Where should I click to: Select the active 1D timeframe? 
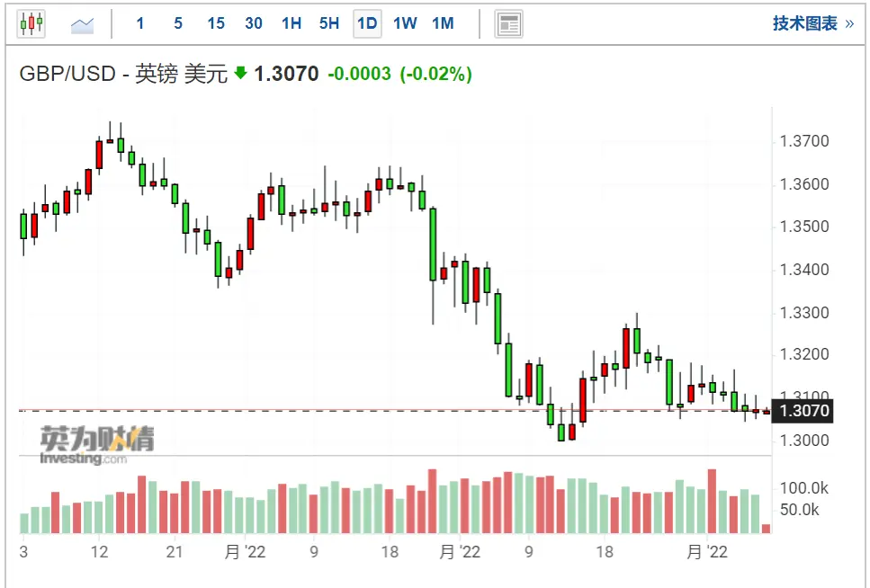coord(367,24)
